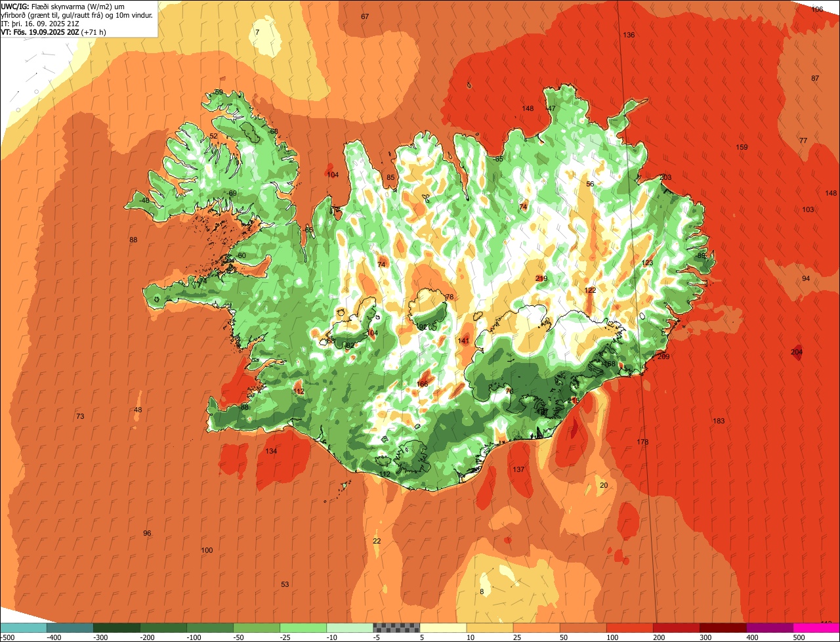Viewport: 840px width, 642px height.
Task: Click the legend label -200
Action: point(148,637)
